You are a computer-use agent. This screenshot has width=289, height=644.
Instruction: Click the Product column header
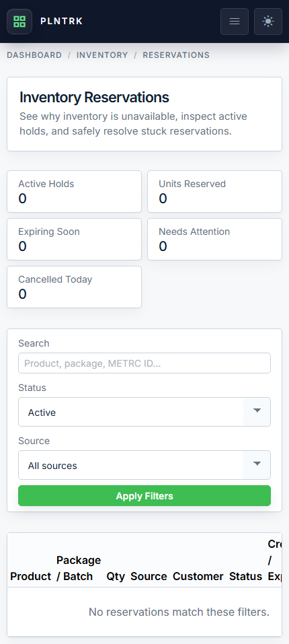click(31, 576)
